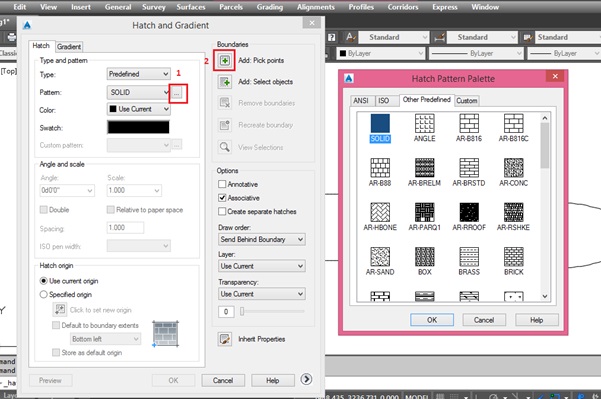Open the Color dropdown Use Current
Screen dimensions: 601x399
coord(138,109)
